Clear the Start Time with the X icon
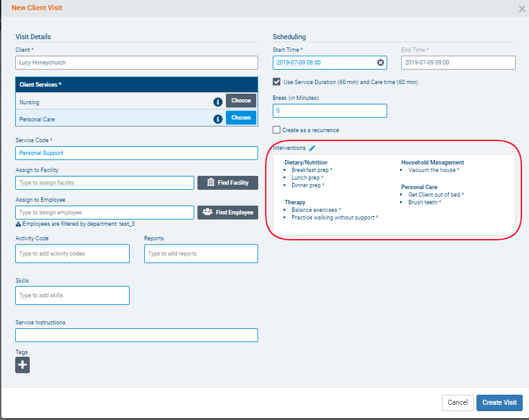Screen dimensions: 529x420 coord(380,63)
